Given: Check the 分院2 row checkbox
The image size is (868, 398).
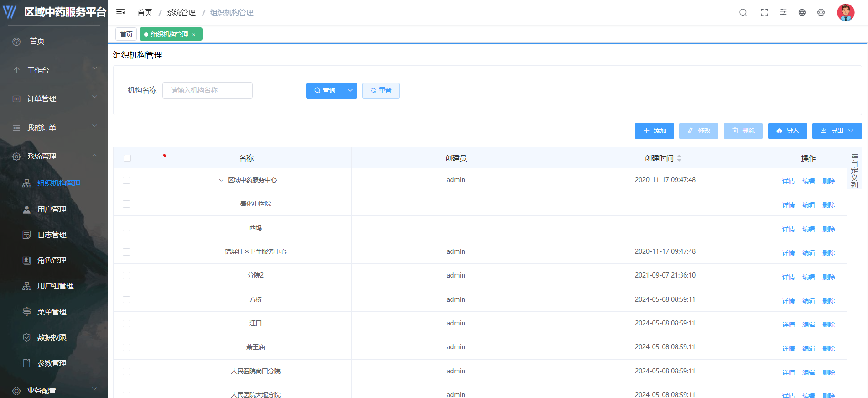Looking at the screenshot, I should tap(126, 276).
